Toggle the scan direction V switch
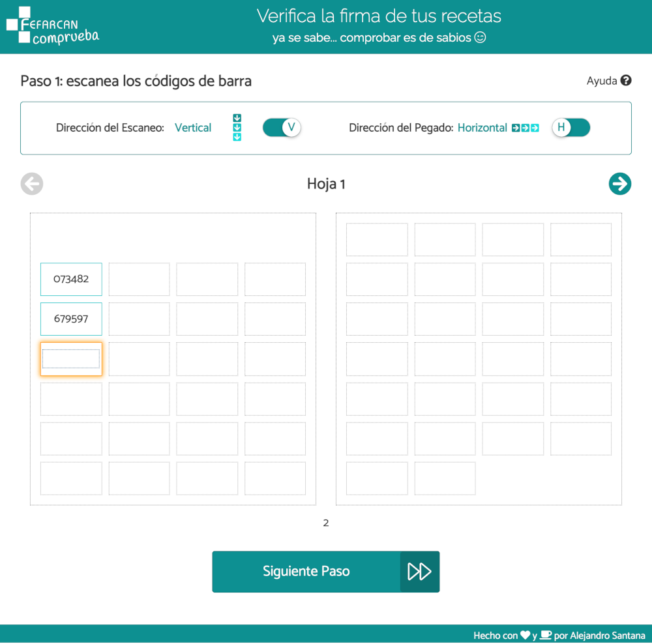 282,128
